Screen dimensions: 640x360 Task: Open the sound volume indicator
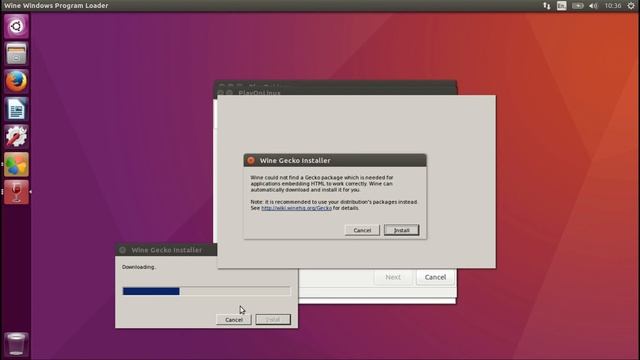(x=593, y=6)
